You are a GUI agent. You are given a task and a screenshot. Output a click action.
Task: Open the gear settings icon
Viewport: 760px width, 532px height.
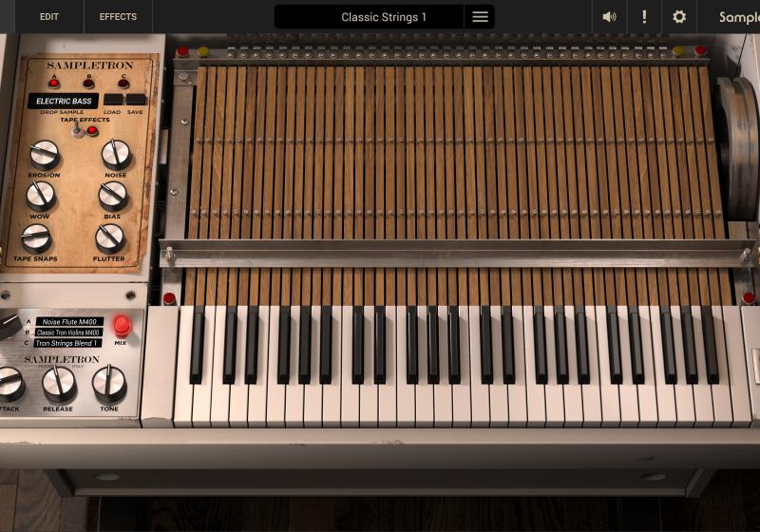coord(679,17)
